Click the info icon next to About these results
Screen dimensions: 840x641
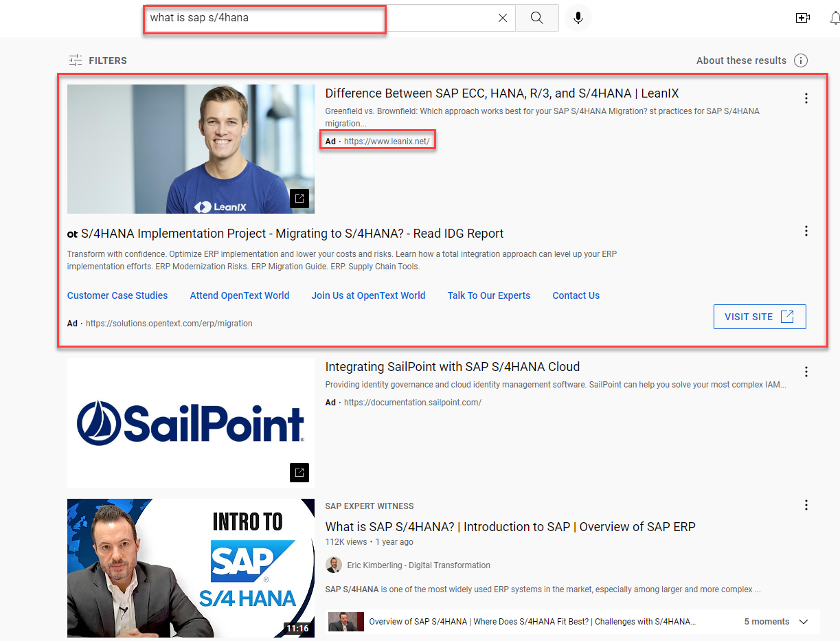801,60
